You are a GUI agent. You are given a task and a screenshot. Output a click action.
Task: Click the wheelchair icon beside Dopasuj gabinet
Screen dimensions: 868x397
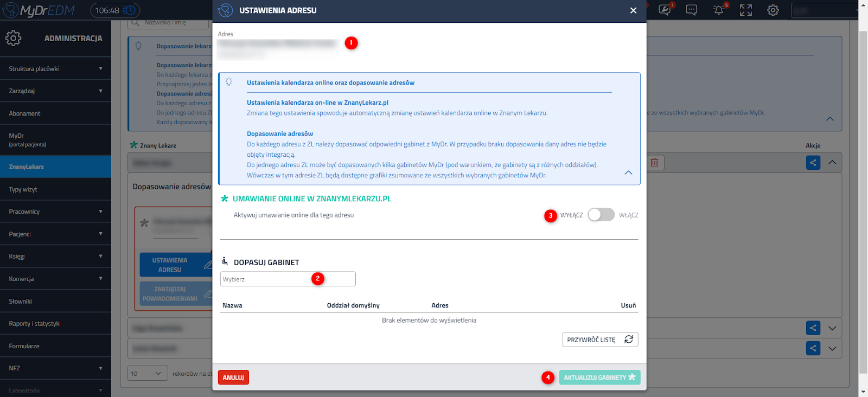tap(225, 261)
